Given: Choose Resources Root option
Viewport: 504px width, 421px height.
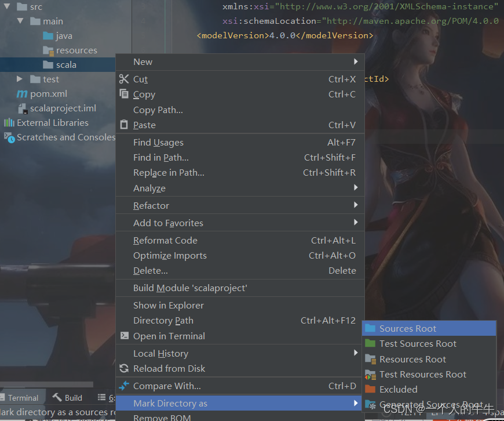Looking at the screenshot, I should click(x=429, y=359).
